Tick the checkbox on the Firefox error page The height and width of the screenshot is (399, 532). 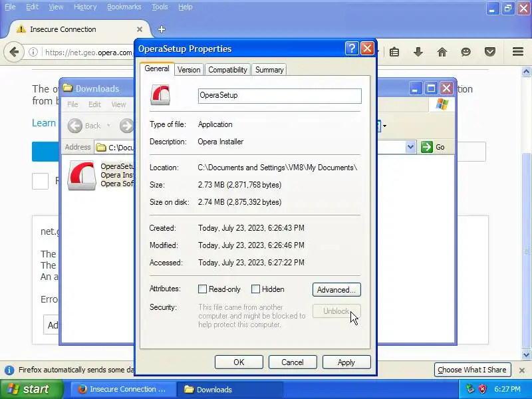[x=40, y=182]
